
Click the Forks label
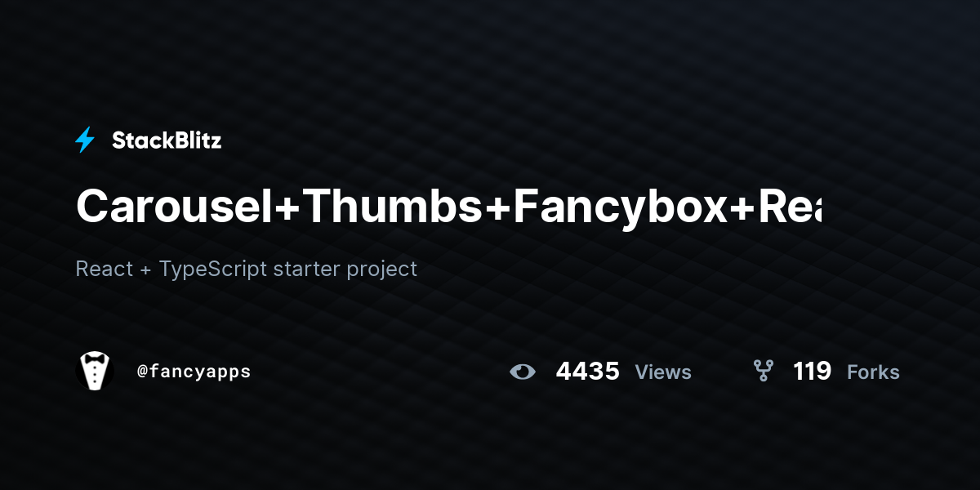coord(873,372)
